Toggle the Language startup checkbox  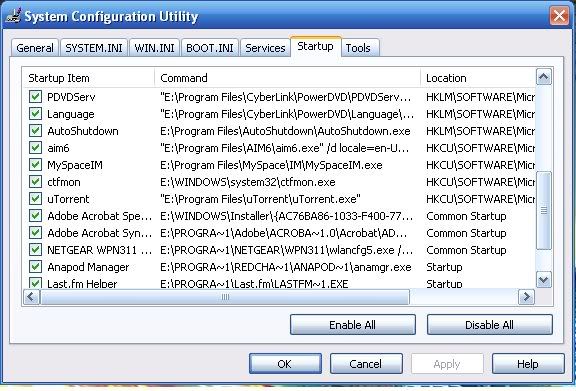point(35,114)
